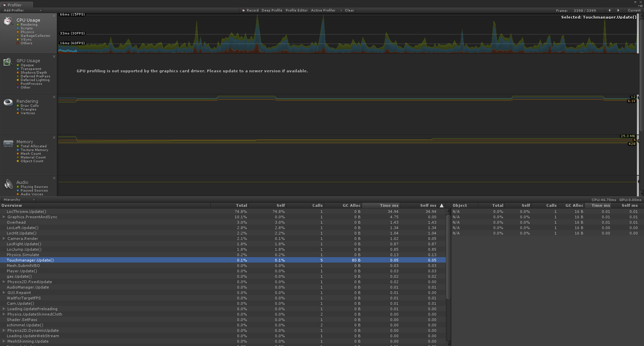Toggle GarbageCollector series in CPU chart
644x346 pixels.
18,36
